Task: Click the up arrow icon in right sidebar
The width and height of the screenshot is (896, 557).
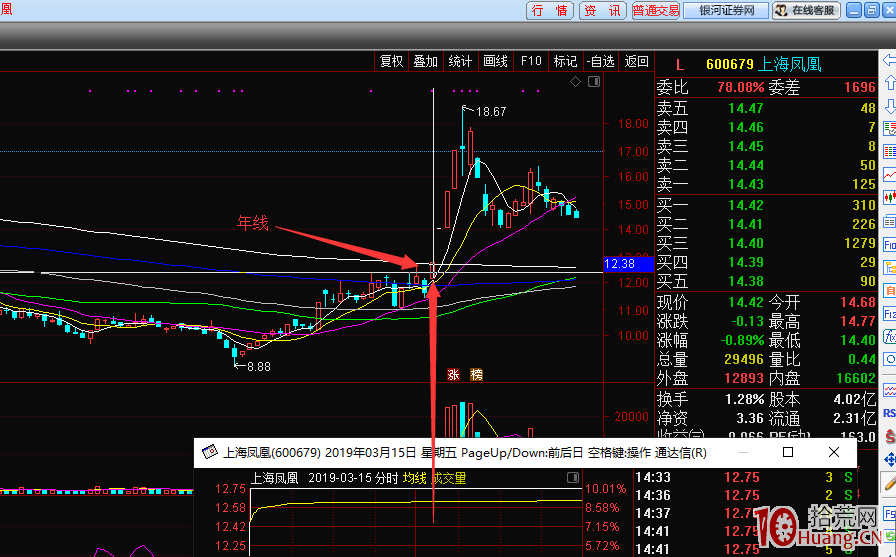Action: coord(890,83)
